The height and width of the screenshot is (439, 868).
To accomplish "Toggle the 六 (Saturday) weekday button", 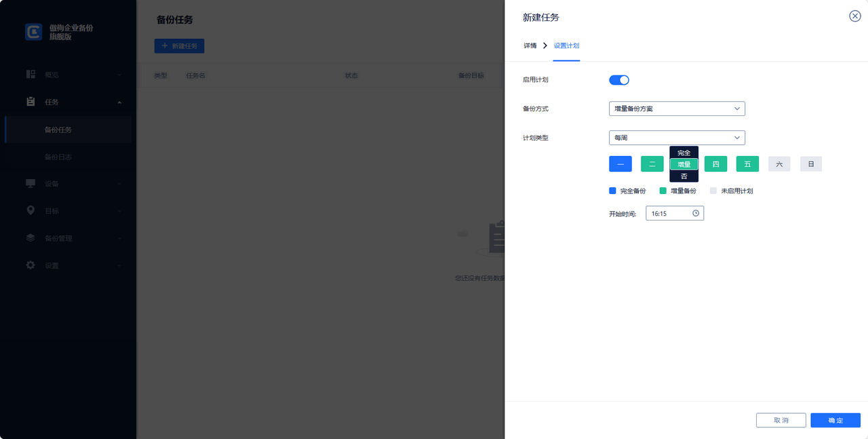I will pyautogui.click(x=778, y=164).
